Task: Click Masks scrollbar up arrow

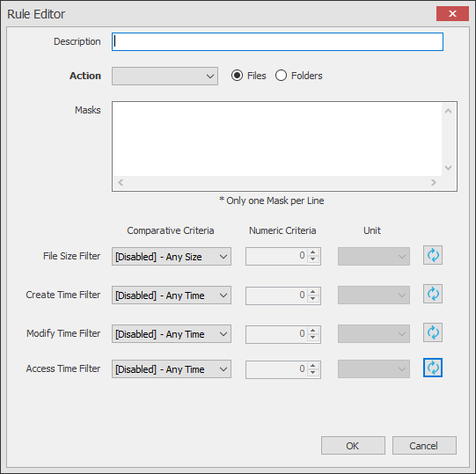Action: (x=449, y=111)
